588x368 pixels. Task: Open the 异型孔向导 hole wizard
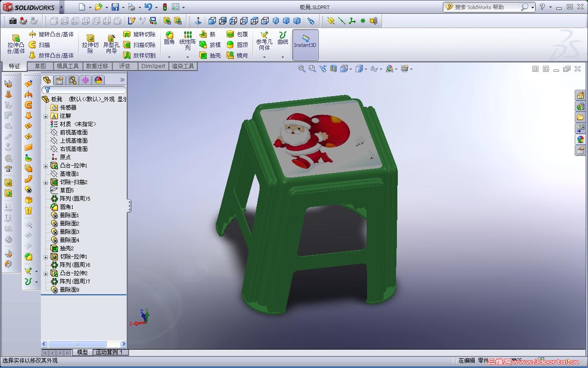pyautogui.click(x=111, y=45)
